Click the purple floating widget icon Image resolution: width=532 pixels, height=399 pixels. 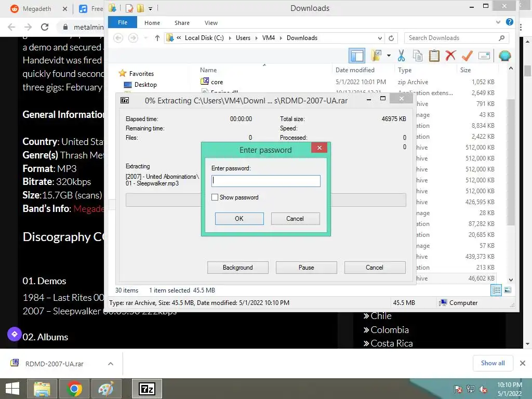(14, 334)
